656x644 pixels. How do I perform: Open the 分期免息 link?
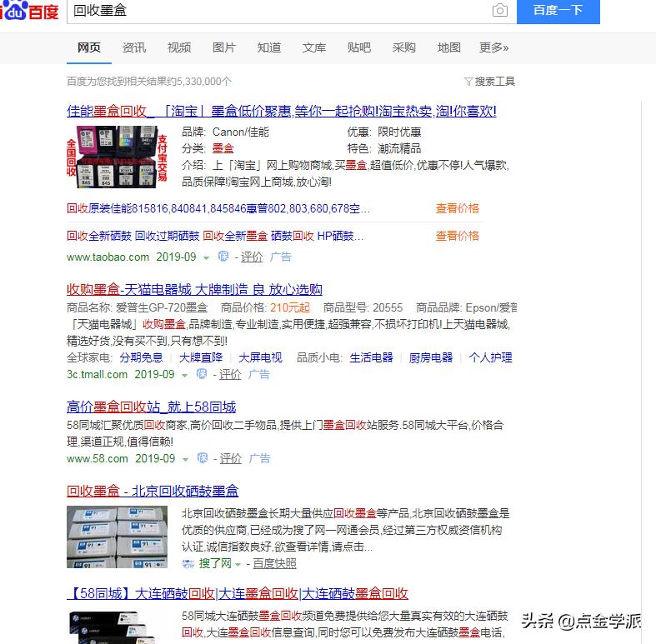coord(141,357)
